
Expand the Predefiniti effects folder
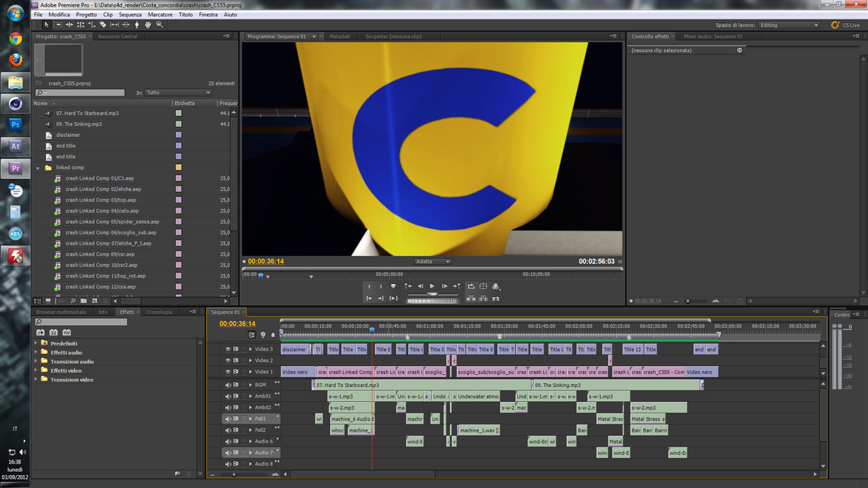36,343
